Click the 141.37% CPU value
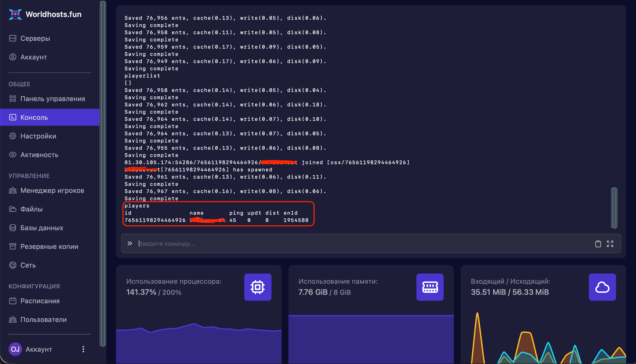Viewport: 636px width, 364px height. 141,292
